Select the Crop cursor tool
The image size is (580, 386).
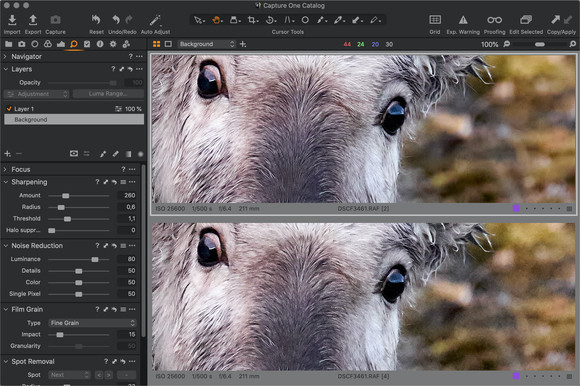253,20
